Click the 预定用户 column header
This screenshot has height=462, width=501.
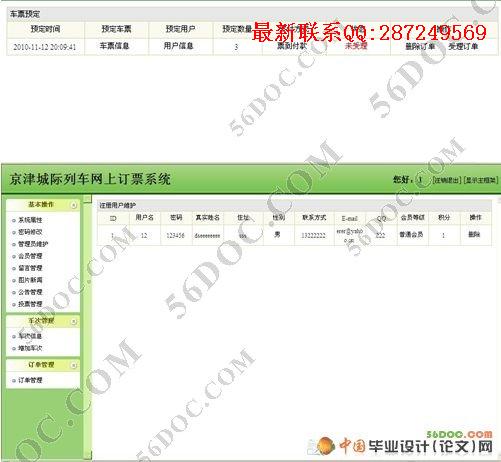180,29
